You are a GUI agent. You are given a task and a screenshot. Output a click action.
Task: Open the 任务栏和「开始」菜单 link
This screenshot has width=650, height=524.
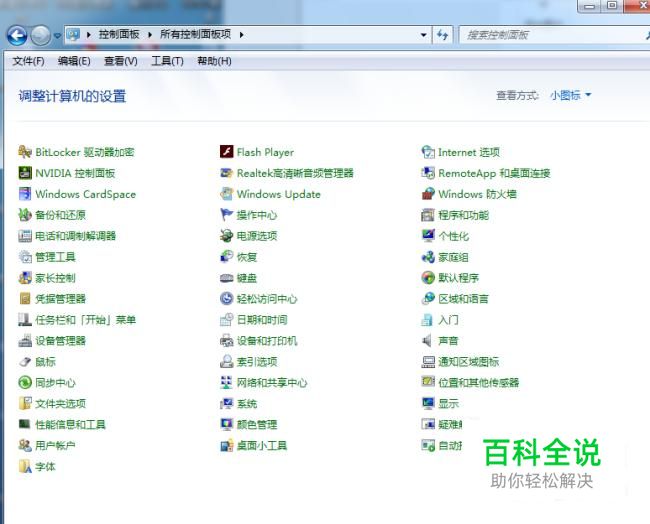coord(85,320)
